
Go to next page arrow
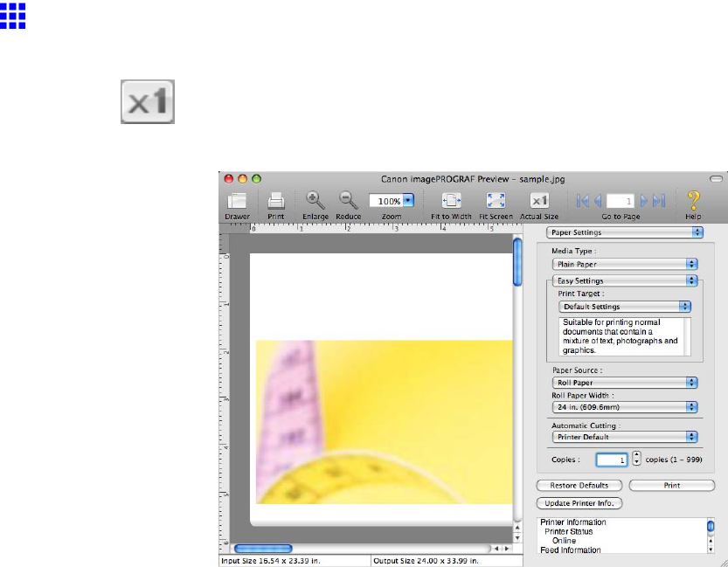[643, 201]
